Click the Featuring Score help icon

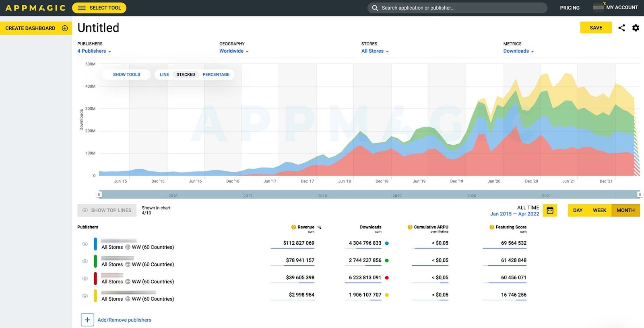point(491,227)
